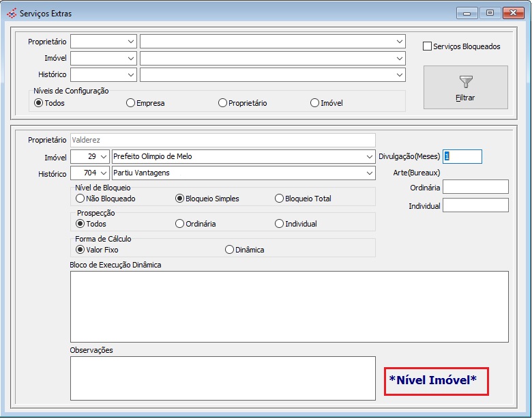
Task: Select Imóvel under Níveis de Configuração
Action: (314, 103)
